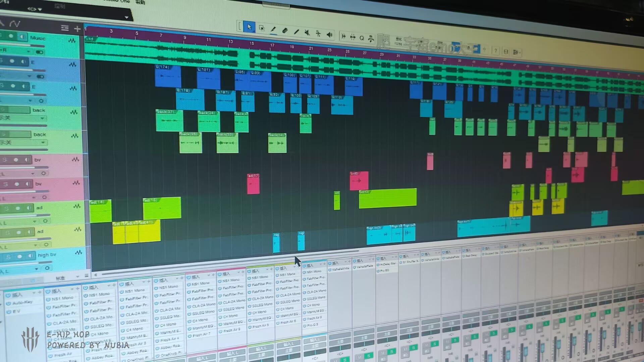Screen dimensions: 644x362
Task: Open Music track input dropdown
Action: click(28, 52)
